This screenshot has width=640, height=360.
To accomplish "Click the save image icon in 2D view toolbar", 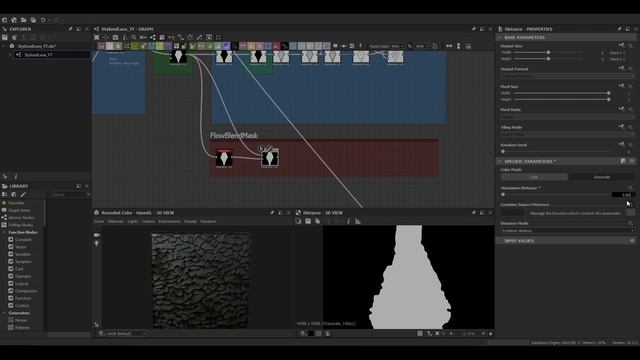I will point(308,221).
